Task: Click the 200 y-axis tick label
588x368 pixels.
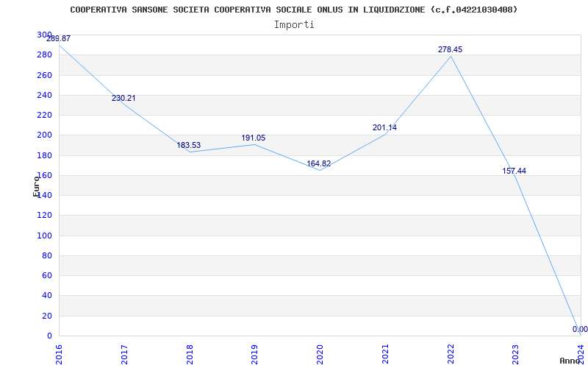Action: point(44,135)
